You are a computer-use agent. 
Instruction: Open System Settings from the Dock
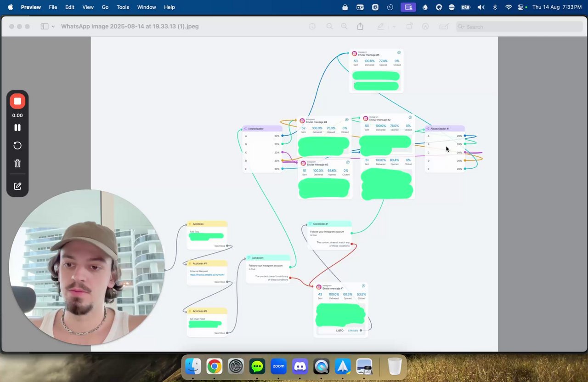tap(236, 366)
